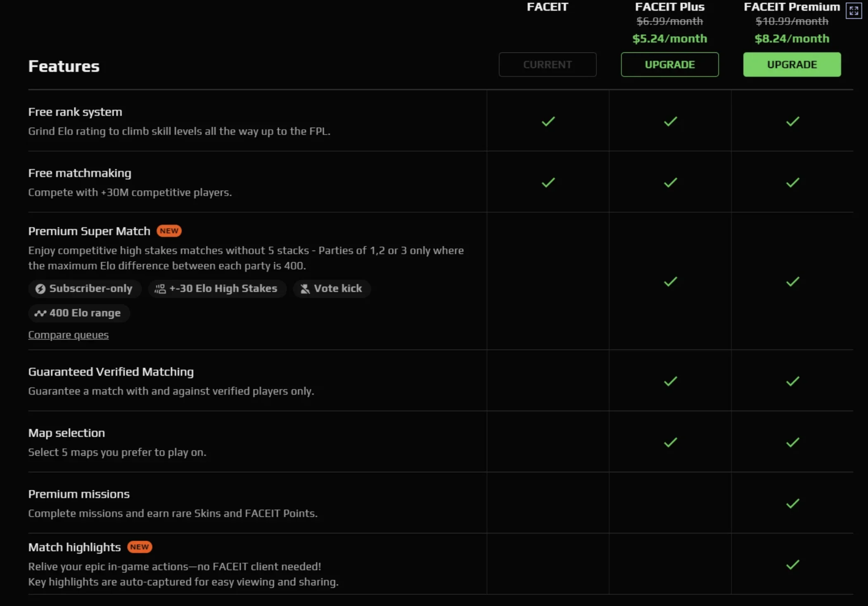Upgrade to FACEIT Plus plan
868x606 pixels.
pyautogui.click(x=669, y=64)
